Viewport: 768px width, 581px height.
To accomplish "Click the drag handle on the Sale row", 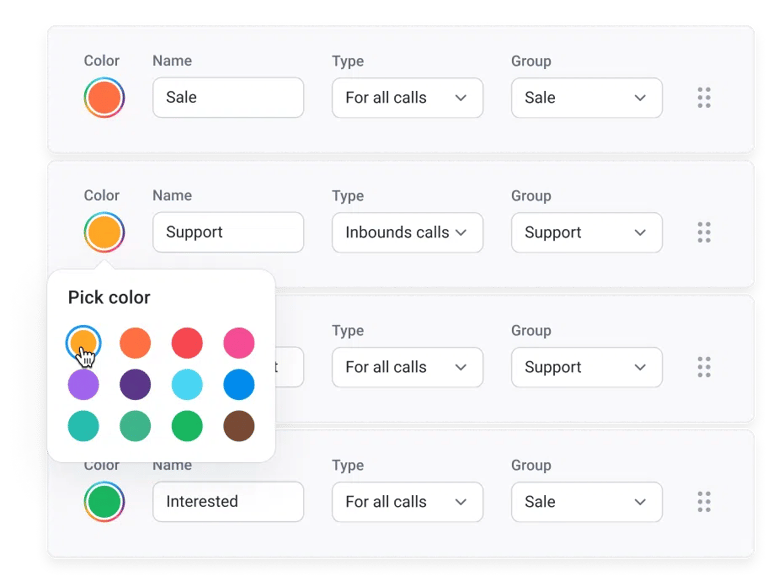I will click(x=704, y=97).
